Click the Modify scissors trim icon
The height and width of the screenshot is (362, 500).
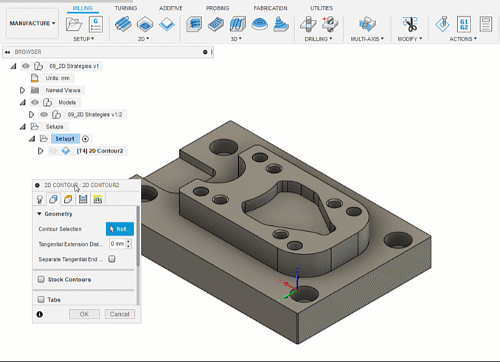410,25
